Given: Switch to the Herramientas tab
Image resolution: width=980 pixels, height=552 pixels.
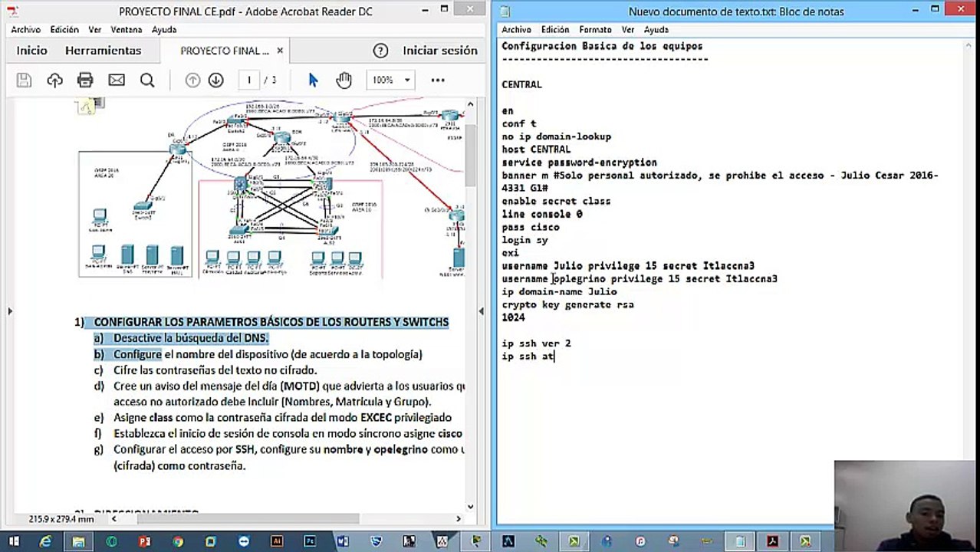Looking at the screenshot, I should pyautogui.click(x=103, y=51).
